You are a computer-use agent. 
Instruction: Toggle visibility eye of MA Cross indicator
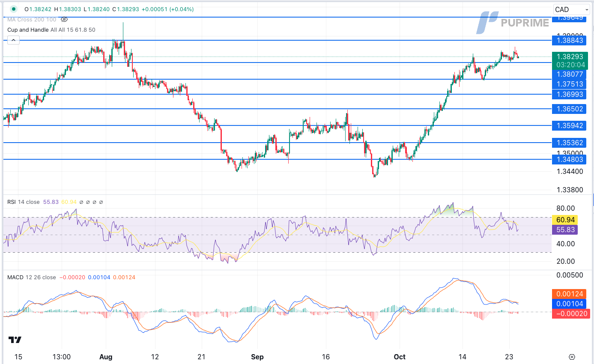[64, 19]
